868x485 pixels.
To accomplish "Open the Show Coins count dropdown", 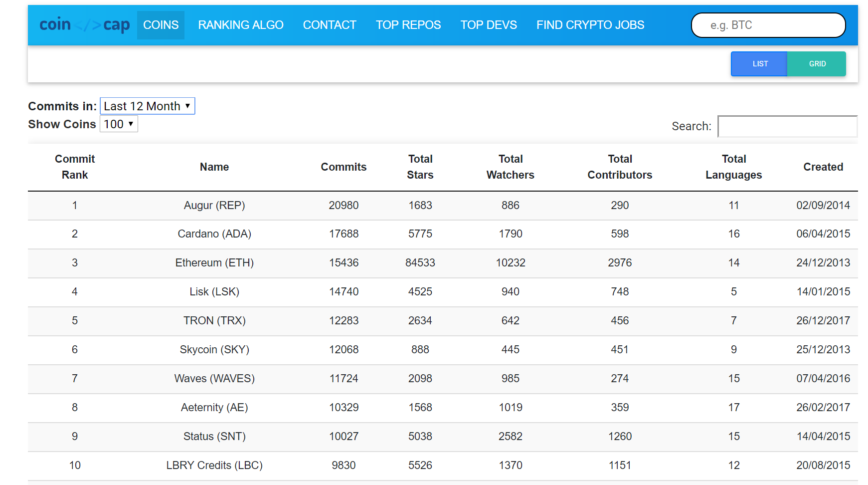I will pyautogui.click(x=119, y=124).
